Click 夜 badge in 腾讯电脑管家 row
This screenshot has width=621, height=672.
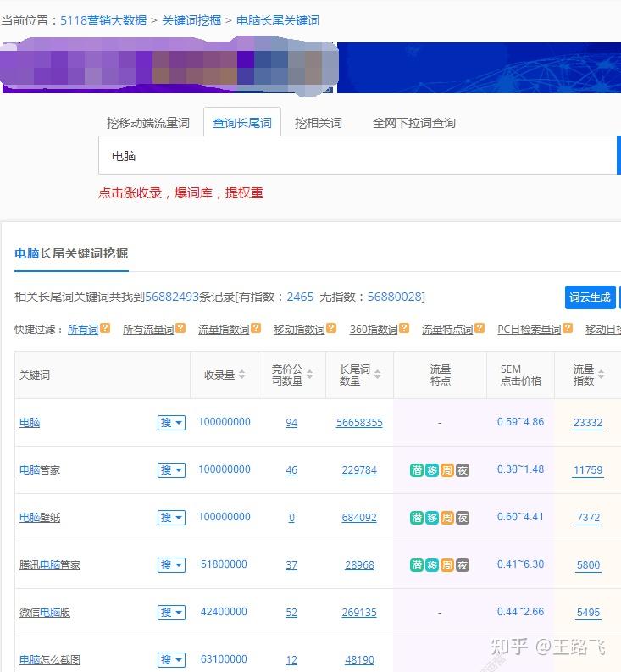(x=463, y=565)
